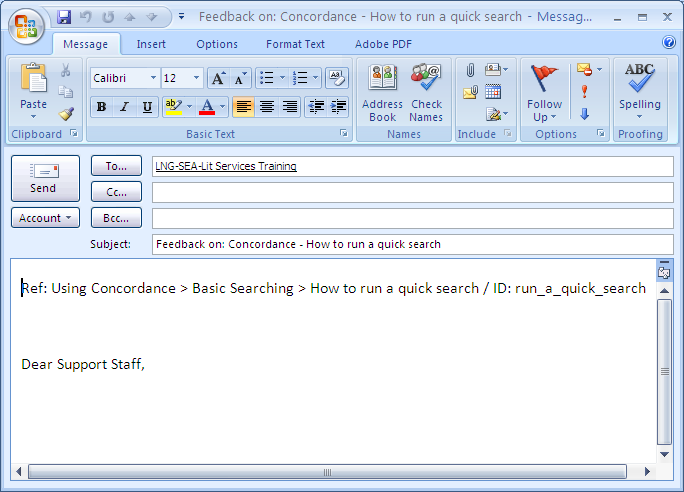Viewport: 684px width, 492px height.
Task: Click the Office button logo
Action: click(26, 26)
